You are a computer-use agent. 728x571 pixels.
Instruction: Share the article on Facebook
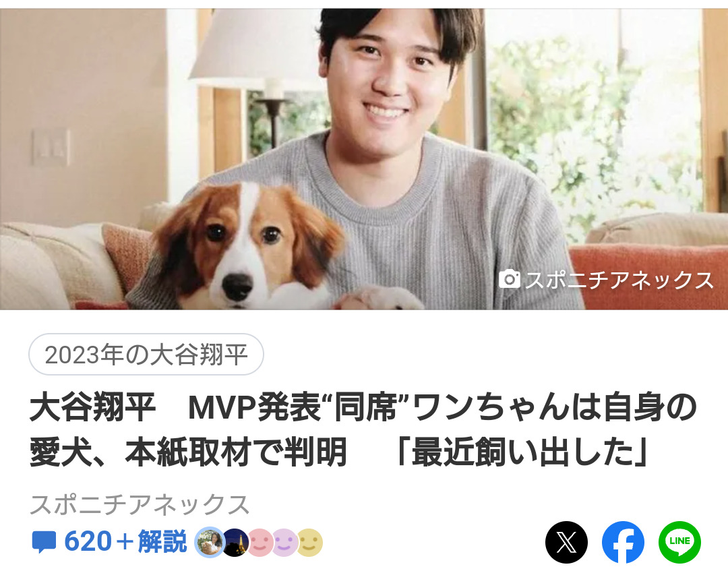pyautogui.click(x=623, y=542)
